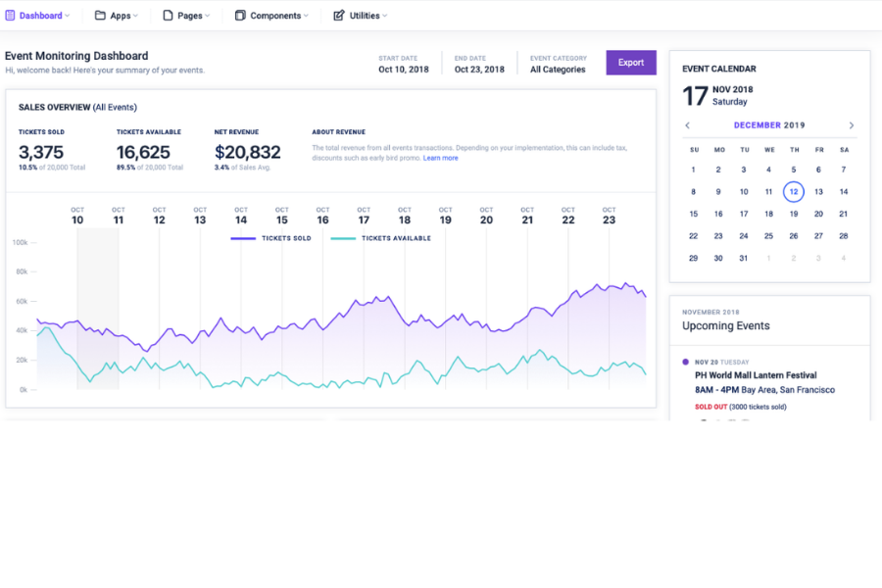882x588 pixels.
Task: Click the DECEMBER 2019 calendar heading
Action: (x=769, y=124)
